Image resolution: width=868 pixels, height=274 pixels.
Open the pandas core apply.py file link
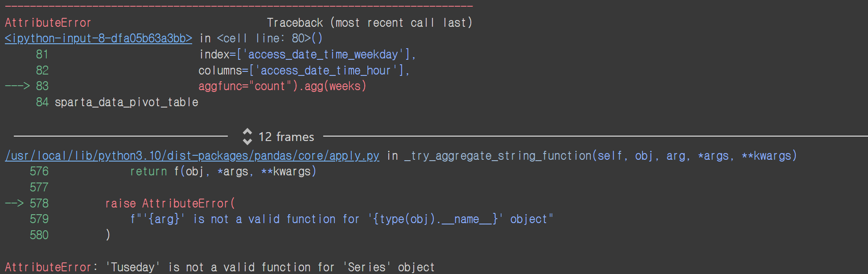pos(192,156)
